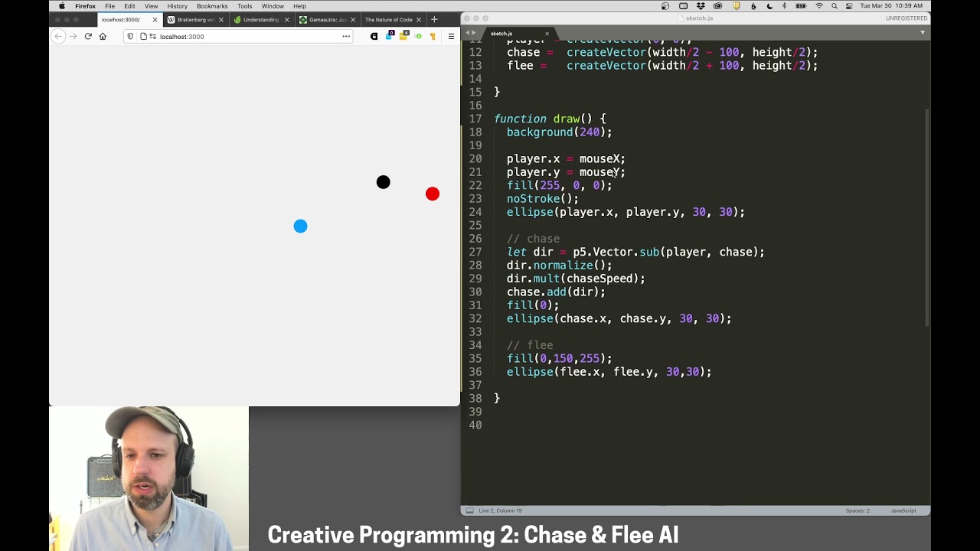Click the '// flee' comment line
The height and width of the screenshot is (551, 980).
coord(530,345)
